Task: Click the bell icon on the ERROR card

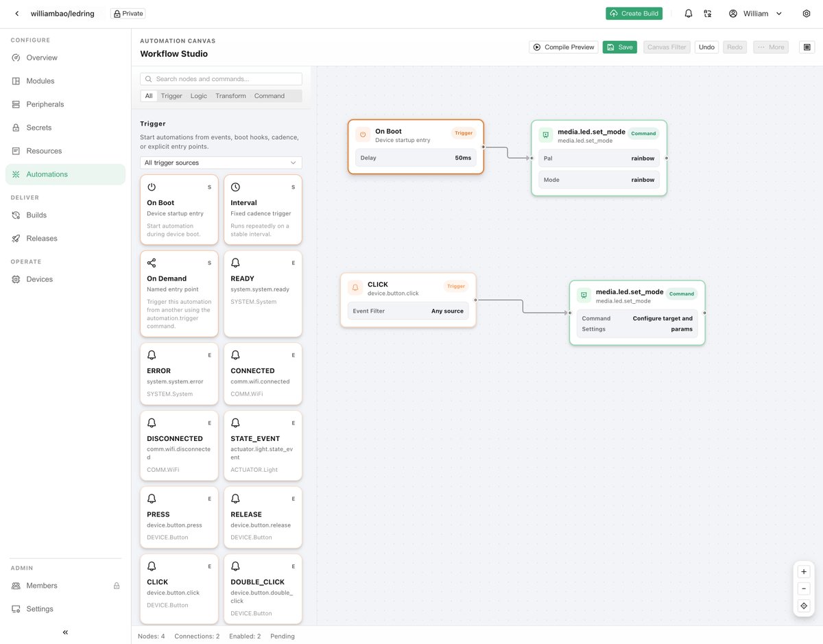Action: 152,355
